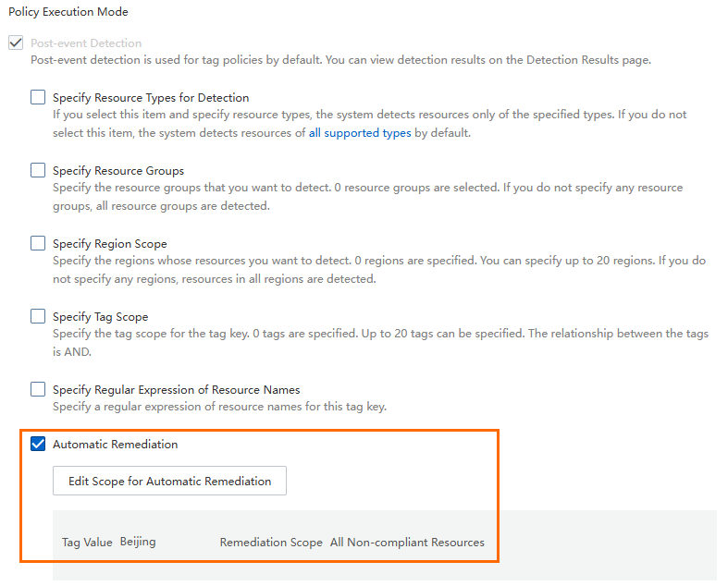This screenshot has height=586, width=728.
Task: Click the 'All Non-compliant Resources' remediation scope value
Action: 407,542
